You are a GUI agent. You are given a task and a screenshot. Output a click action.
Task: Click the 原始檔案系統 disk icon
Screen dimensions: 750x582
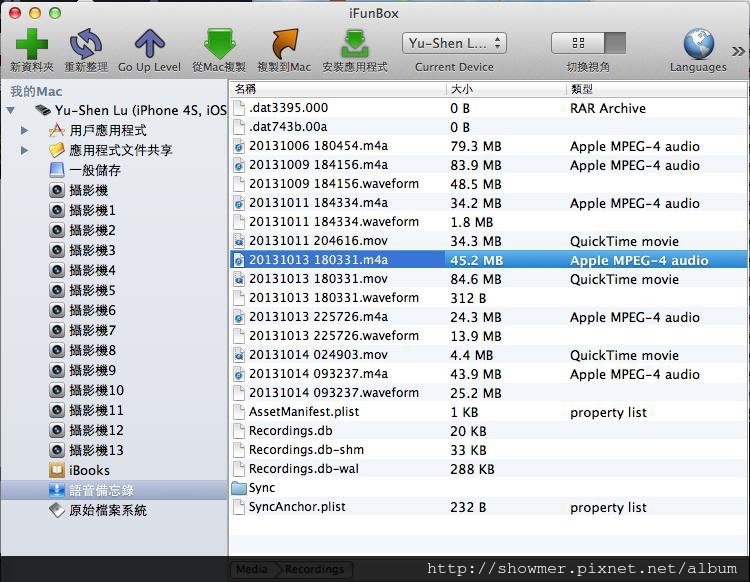57,510
